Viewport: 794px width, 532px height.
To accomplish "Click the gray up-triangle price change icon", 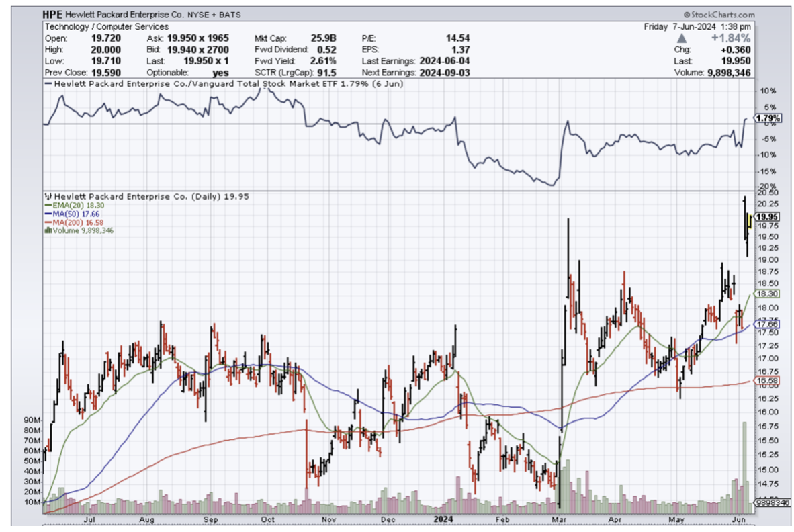I will click(682, 38).
